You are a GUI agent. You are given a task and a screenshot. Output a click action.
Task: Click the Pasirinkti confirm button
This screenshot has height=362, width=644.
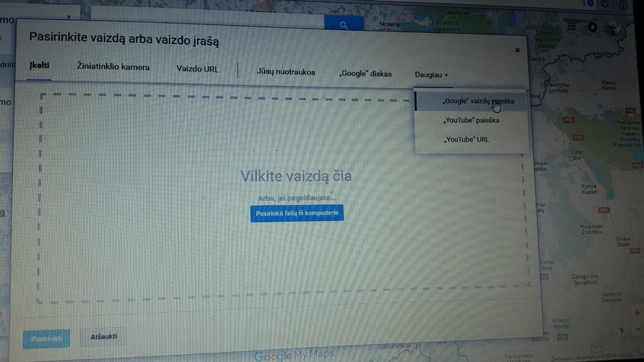pyautogui.click(x=47, y=339)
